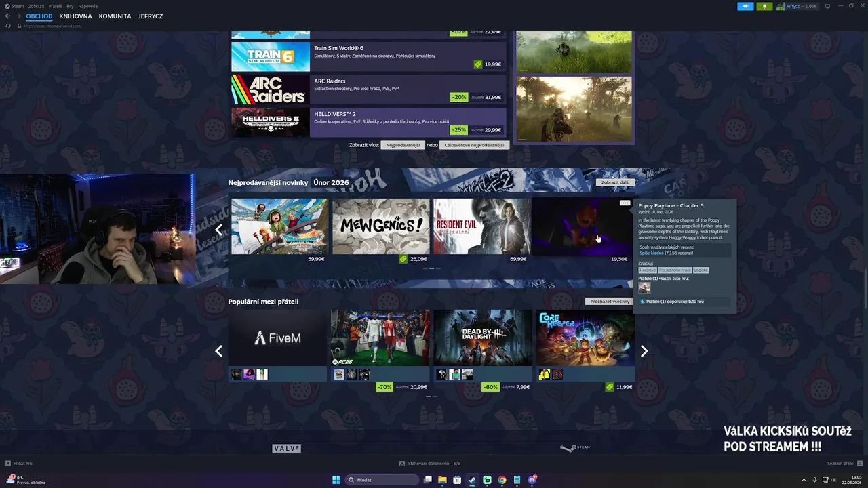This screenshot has height=488, width=868.
Task: Open Poppy Playtime options ellipsis button
Action: (625, 203)
